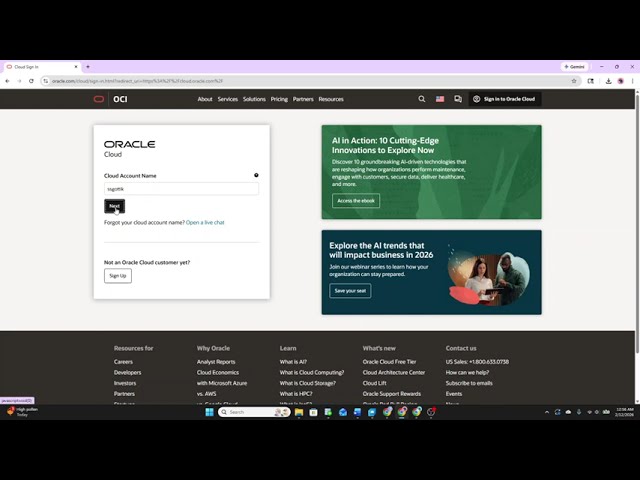Open Cloud Lift footer link

point(374,383)
